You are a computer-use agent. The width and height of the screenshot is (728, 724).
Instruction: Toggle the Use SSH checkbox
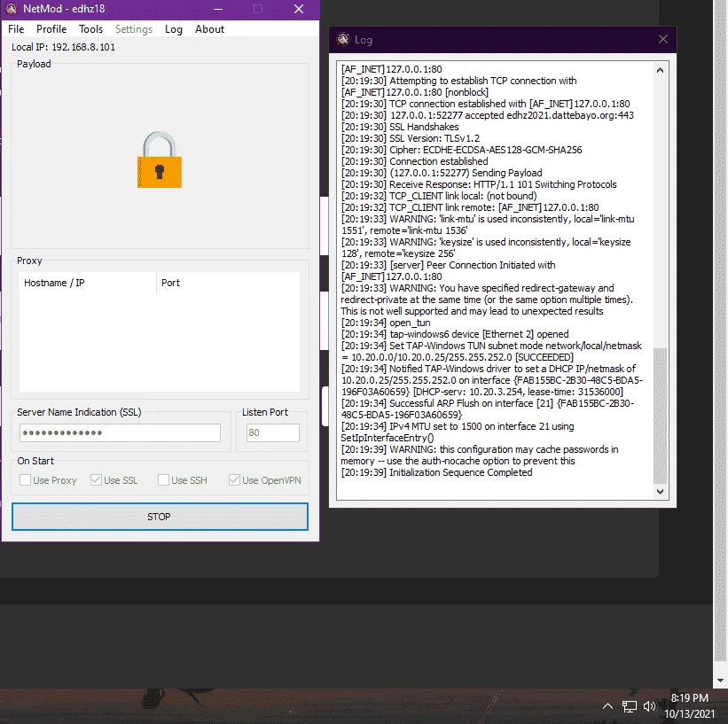tap(163, 480)
